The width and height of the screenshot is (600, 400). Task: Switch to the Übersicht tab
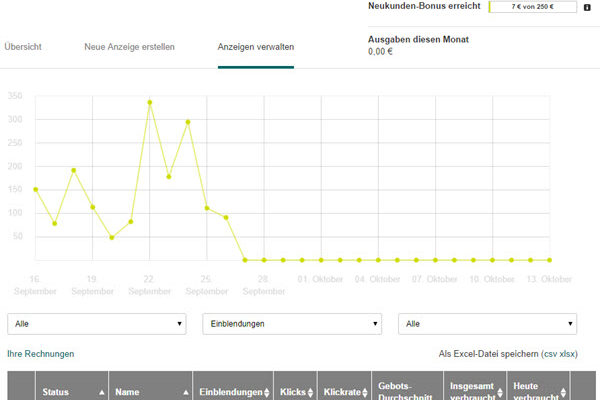(x=23, y=47)
